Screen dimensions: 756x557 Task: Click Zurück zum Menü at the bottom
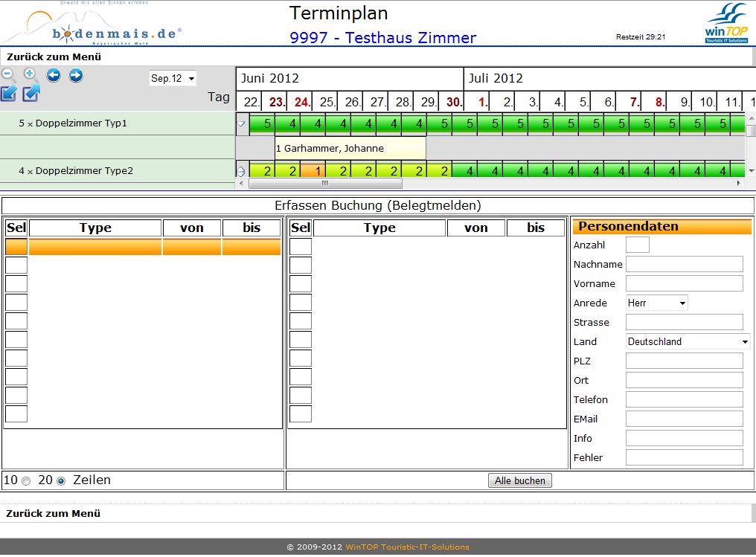coord(54,513)
